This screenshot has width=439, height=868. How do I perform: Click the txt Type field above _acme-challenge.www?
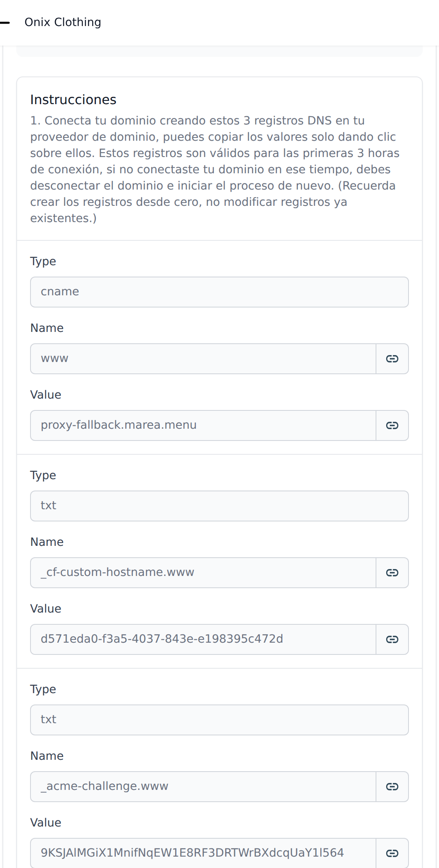pos(219,720)
